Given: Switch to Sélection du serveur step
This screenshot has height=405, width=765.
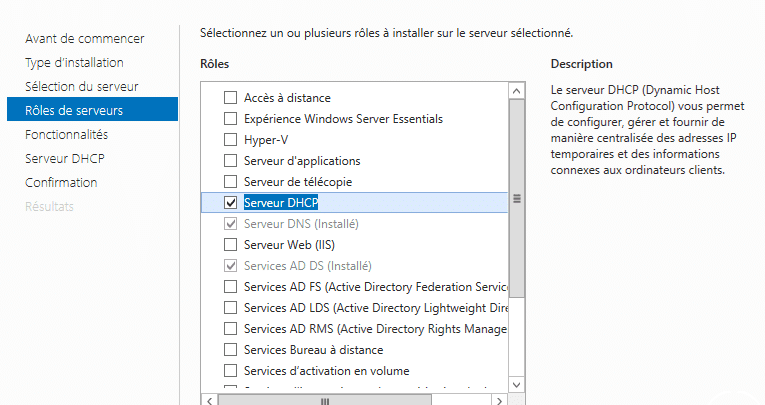Looking at the screenshot, I should pyautogui.click(x=82, y=86).
